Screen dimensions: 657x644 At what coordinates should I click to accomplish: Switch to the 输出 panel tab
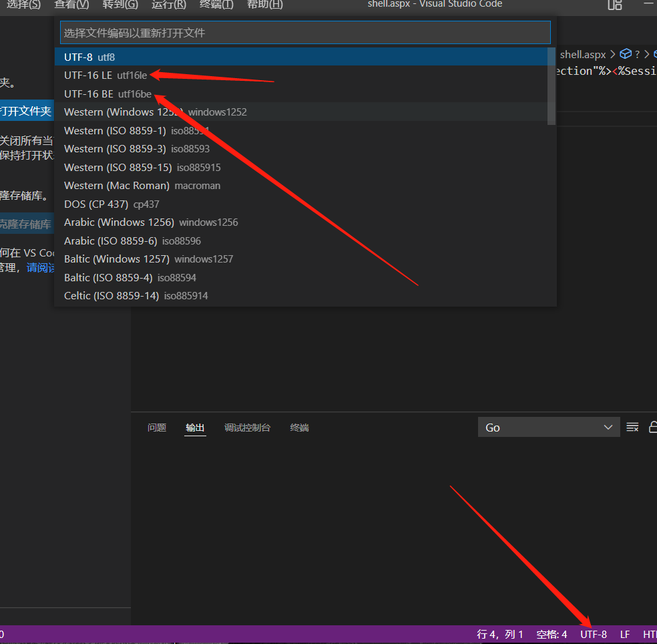click(195, 428)
